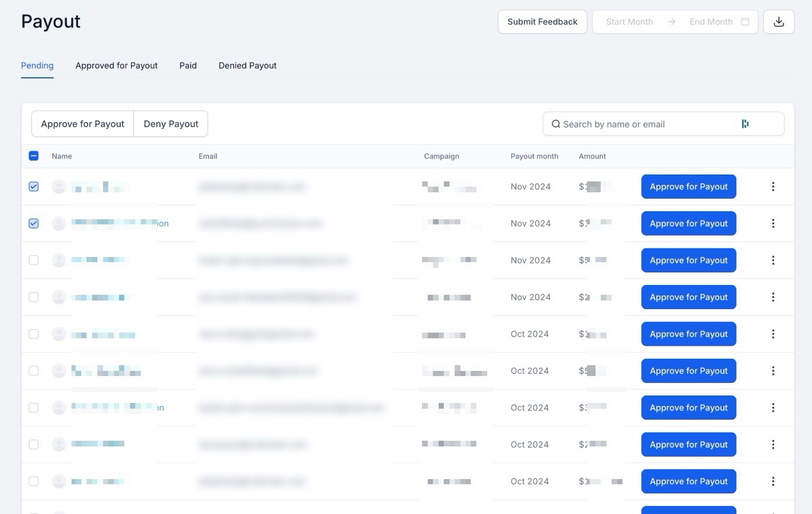Click the search magnifier icon
Image resolution: width=812 pixels, height=514 pixels.
click(x=555, y=124)
